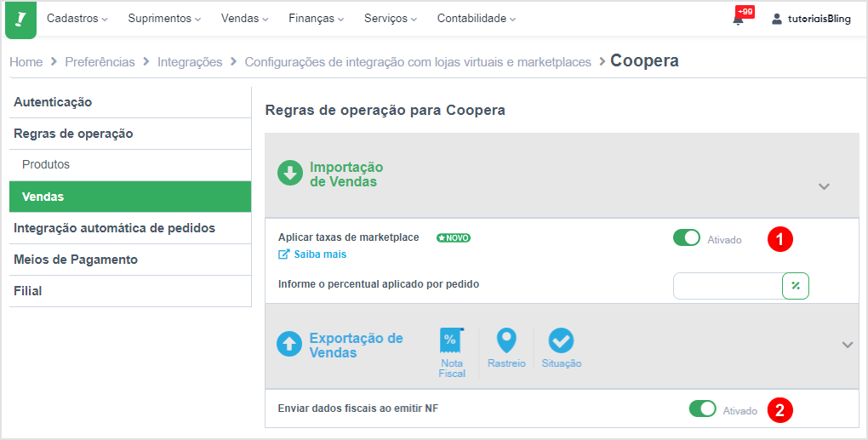This screenshot has width=868, height=440.
Task: Open the Serviços dropdown menu
Action: point(391,18)
